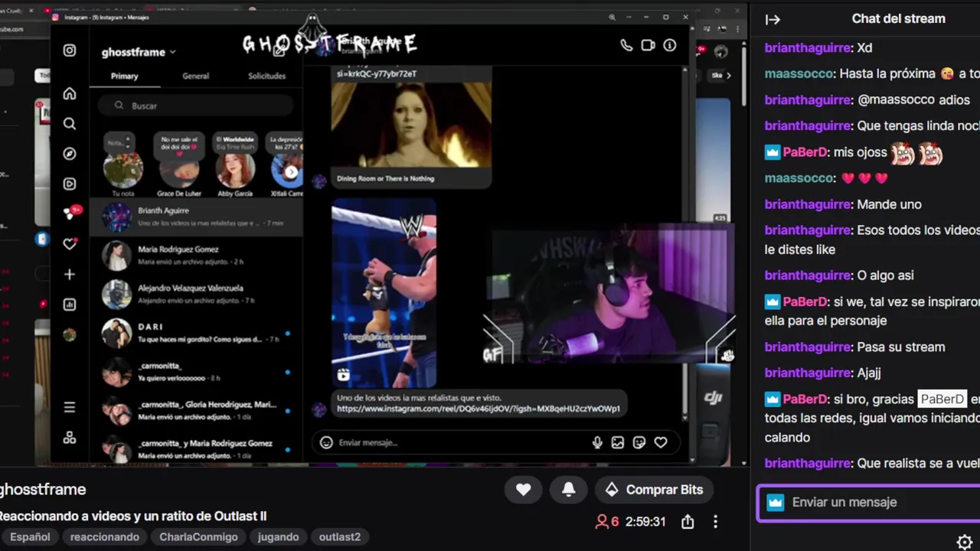Collapse the stream chat arrow icon
The width and height of the screenshot is (980, 551).
coord(773,20)
